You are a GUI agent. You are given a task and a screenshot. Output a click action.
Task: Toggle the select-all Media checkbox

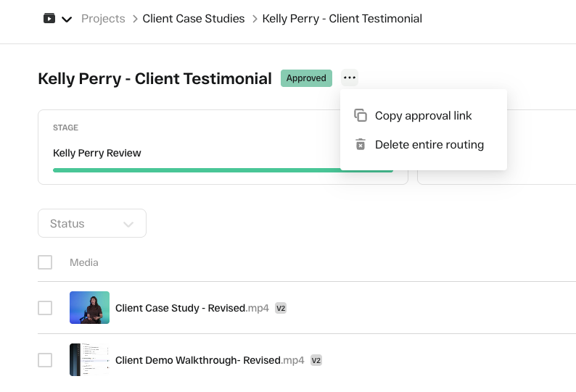(x=45, y=262)
